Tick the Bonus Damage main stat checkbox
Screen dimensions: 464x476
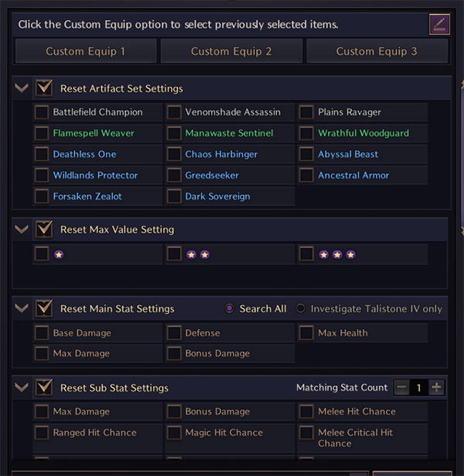pos(174,354)
